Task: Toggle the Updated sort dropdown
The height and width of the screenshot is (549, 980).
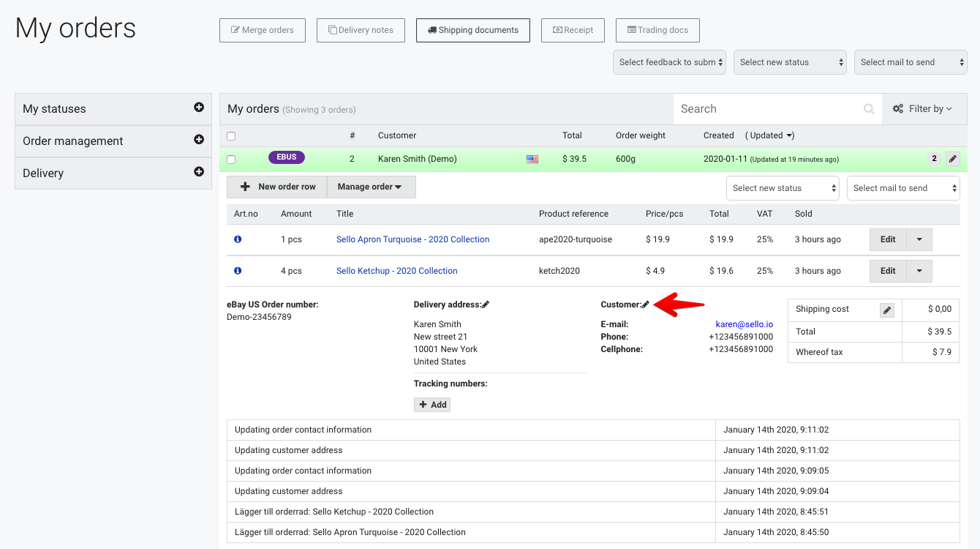Action: (770, 135)
